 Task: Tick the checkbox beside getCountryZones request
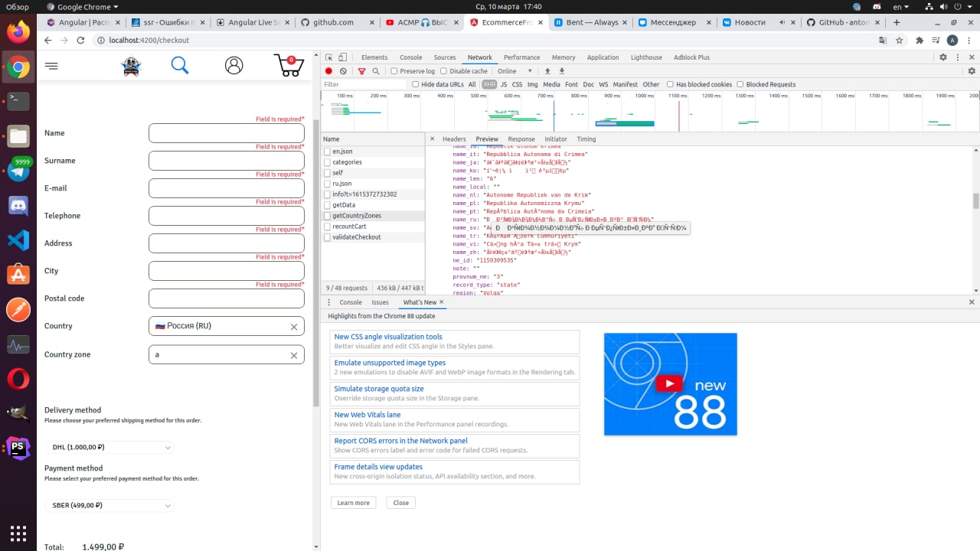click(327, 216)
